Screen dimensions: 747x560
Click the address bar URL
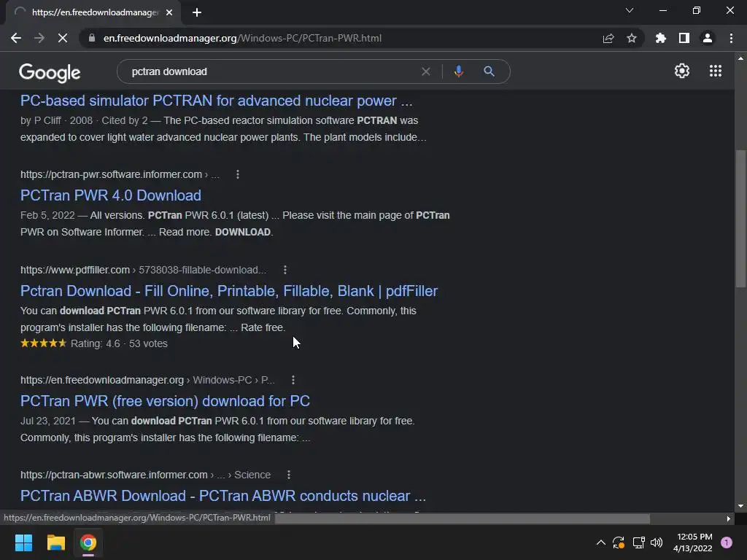pos(242,38)
